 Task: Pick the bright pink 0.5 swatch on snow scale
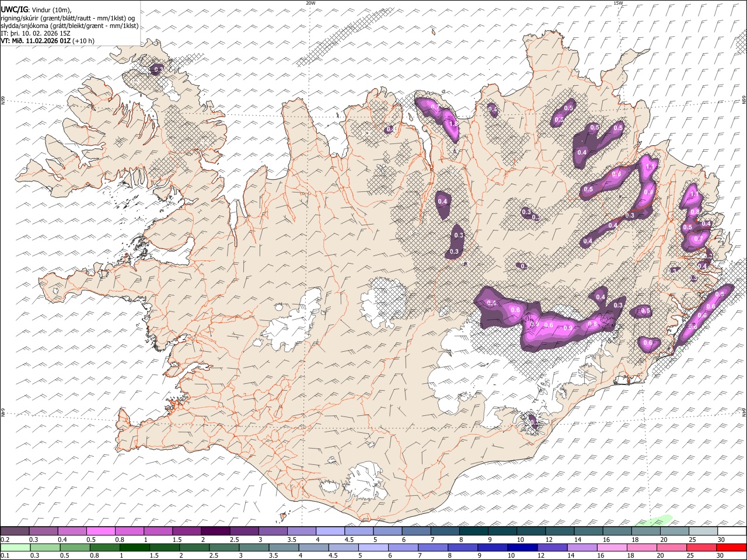pyautogui.click(x=100, y=531)
